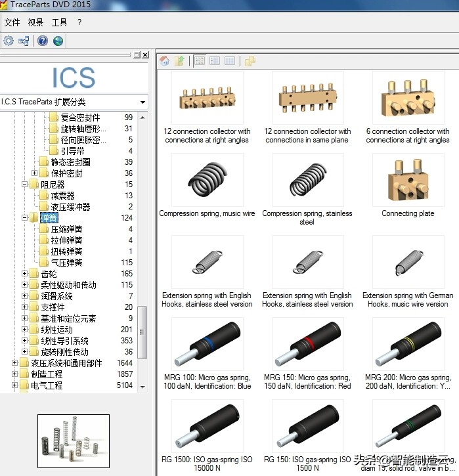Open Extension spring with German Hooks thumbnail

coord(408,262)
